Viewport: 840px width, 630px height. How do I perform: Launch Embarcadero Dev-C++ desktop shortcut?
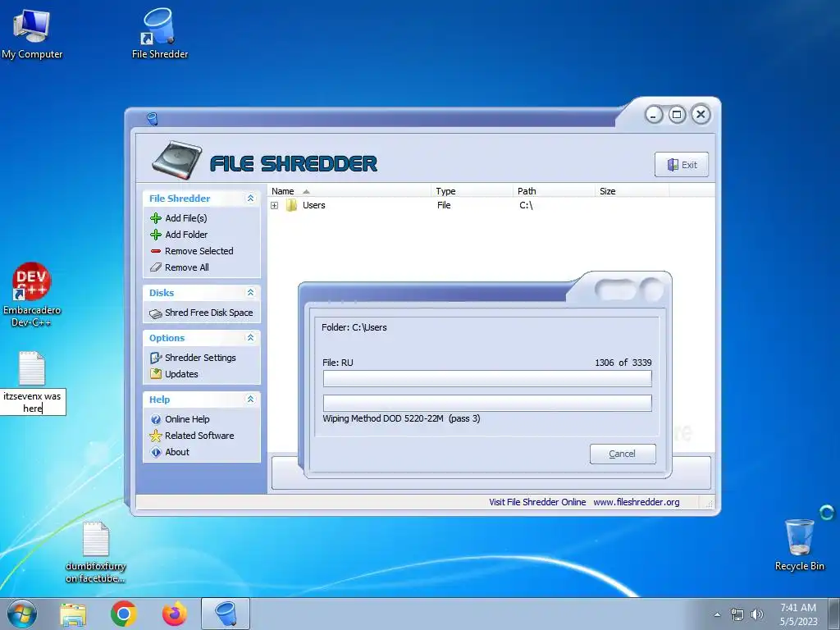coord(32,294)
